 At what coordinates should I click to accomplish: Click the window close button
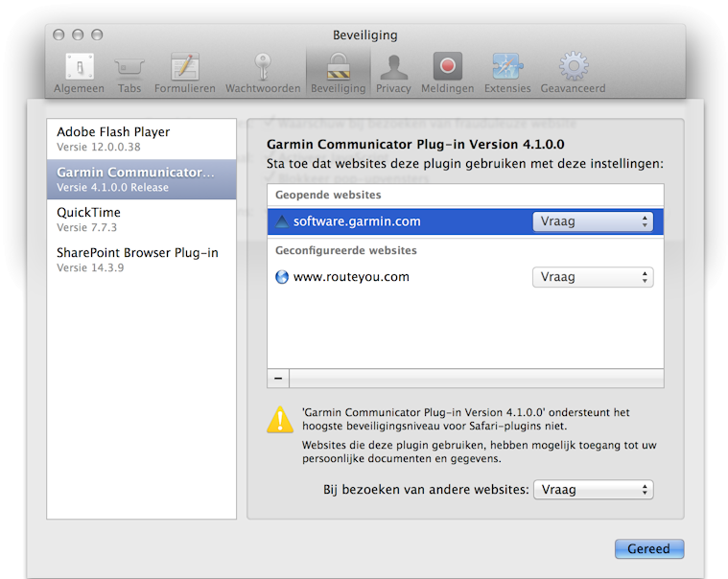[59, 35]
